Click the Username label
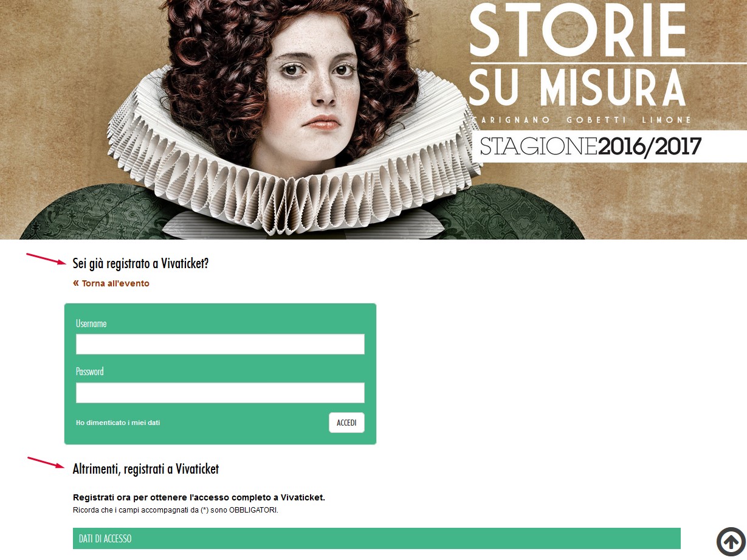The image size is (747, 560). [x=91, y=323]
